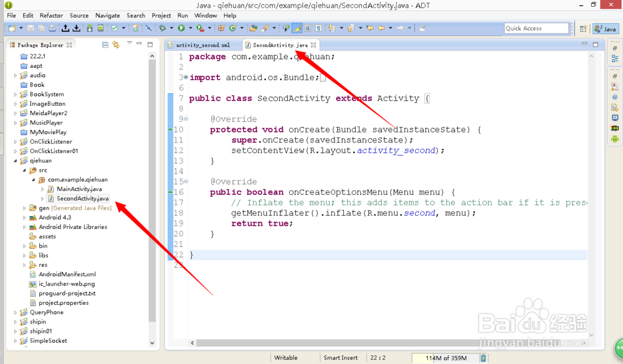The height and width of the screenshot is (364, 623).
Task: Click the Last Edit Location icon
Action: tap(370, 28)
